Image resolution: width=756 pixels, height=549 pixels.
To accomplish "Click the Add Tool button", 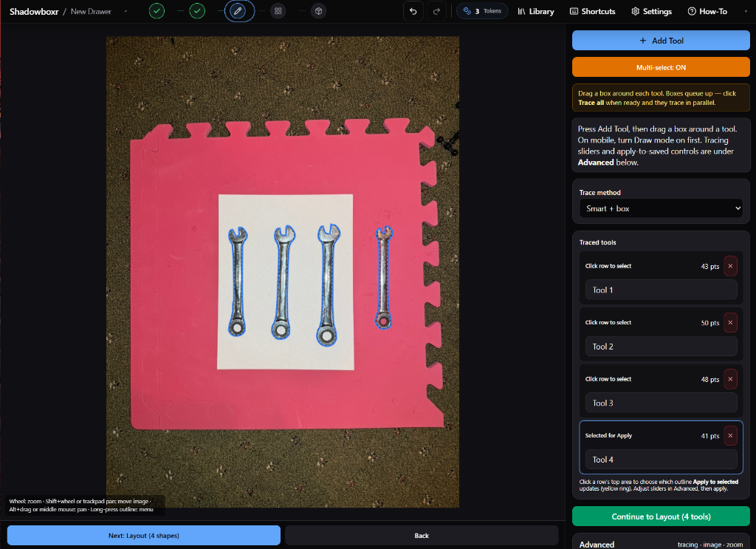I will (x=661, y=41).
